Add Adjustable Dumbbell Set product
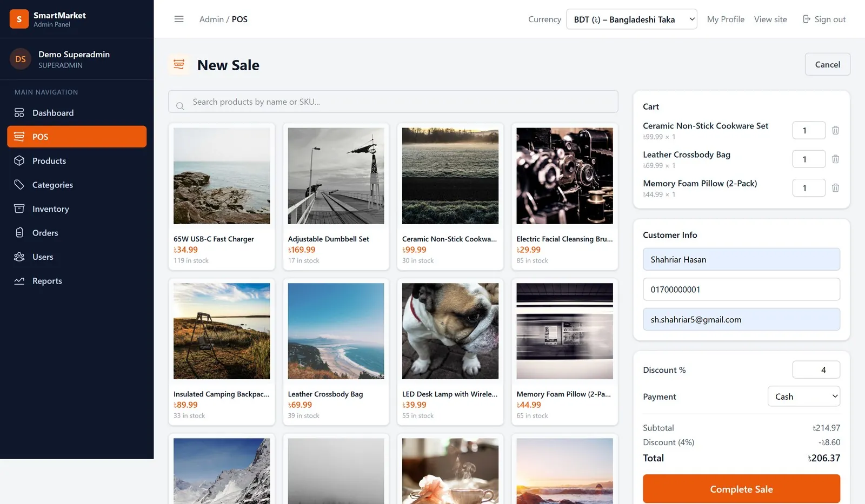This screenshot has height=504, width=865. pos(336,197)
